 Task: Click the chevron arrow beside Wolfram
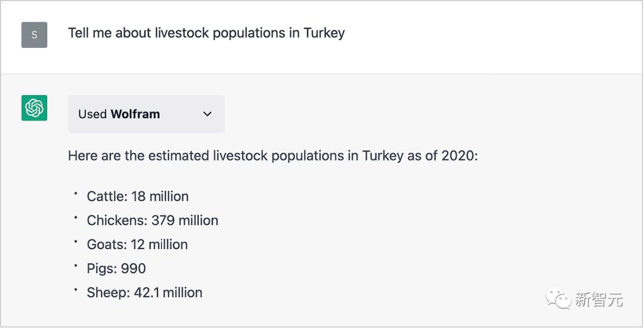[207, 114]
